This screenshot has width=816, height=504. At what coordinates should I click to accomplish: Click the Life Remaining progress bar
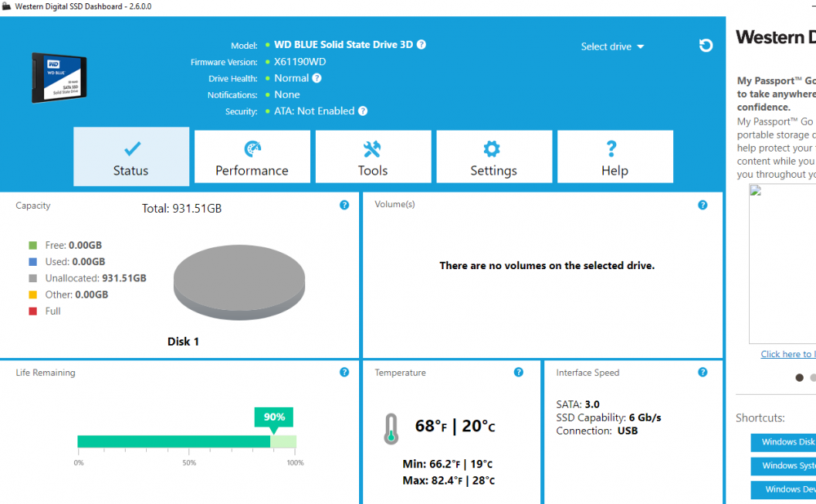[187, 441]
